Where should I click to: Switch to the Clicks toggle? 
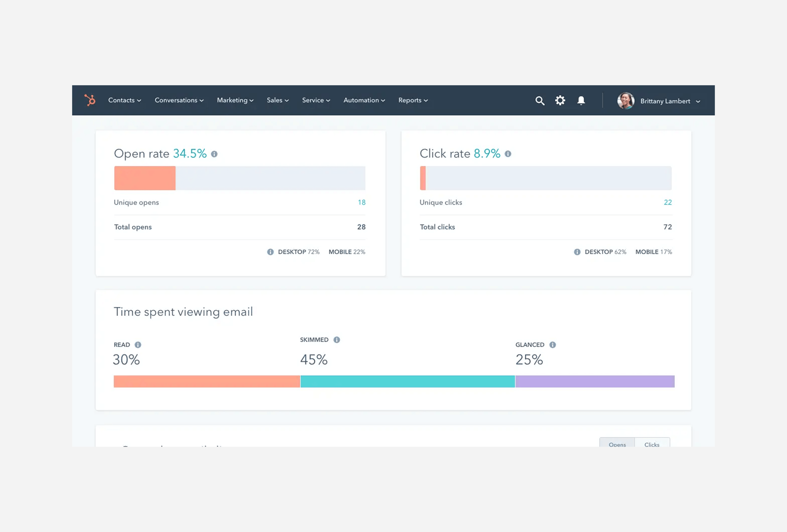[x=652, y=443]
